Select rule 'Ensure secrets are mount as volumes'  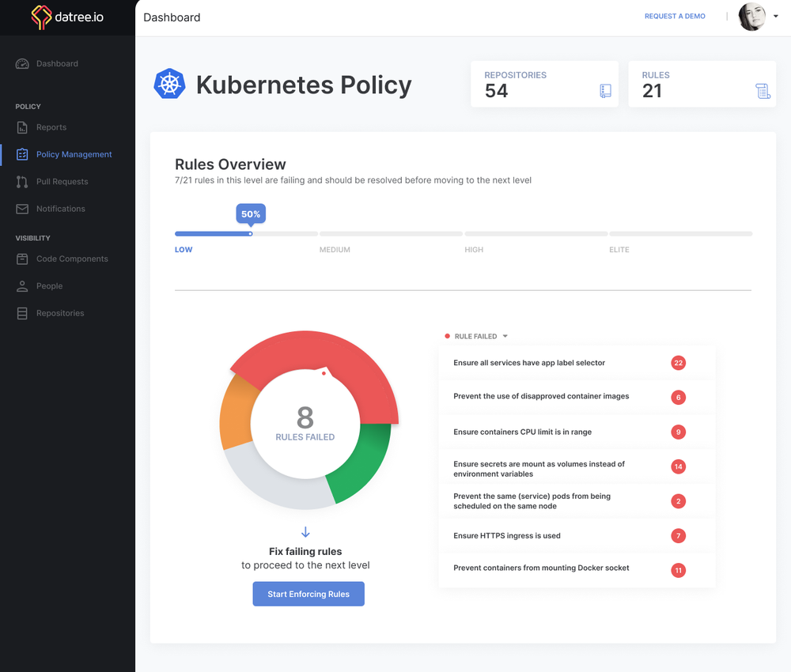pyautogui.click(x=577, y=466)
